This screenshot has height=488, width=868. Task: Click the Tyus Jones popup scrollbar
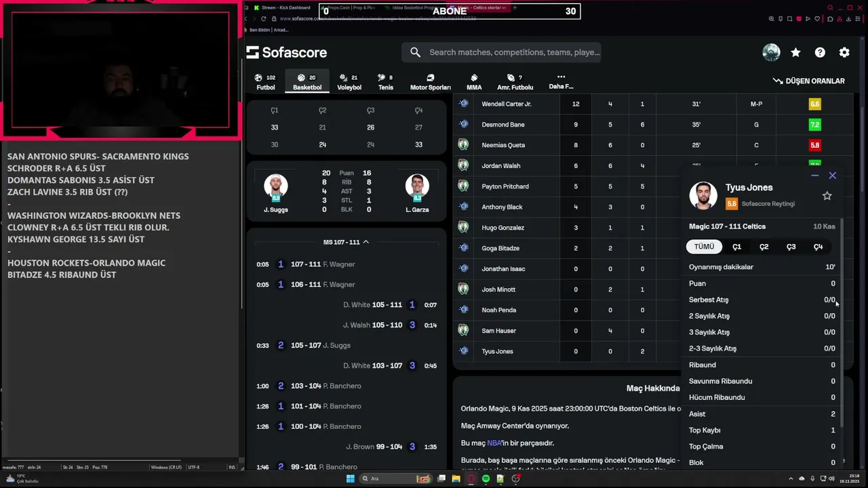coord(842,323)
